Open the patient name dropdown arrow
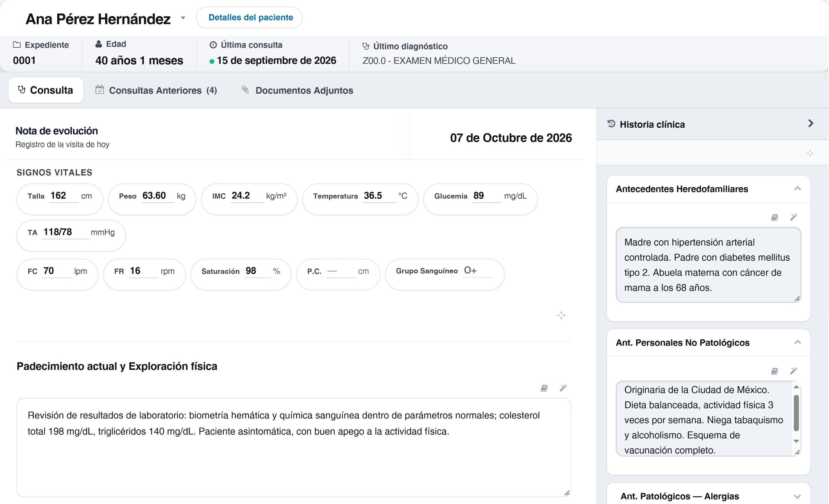The image size is (829, 504). [x=183, y=18]
